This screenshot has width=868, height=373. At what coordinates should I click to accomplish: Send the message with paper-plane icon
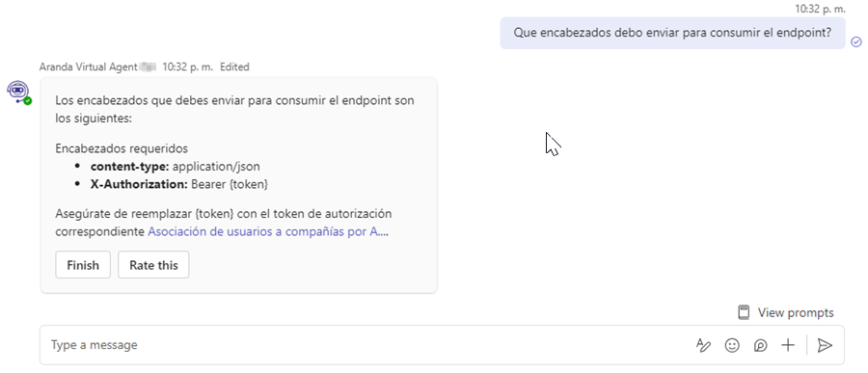point(825,346)
